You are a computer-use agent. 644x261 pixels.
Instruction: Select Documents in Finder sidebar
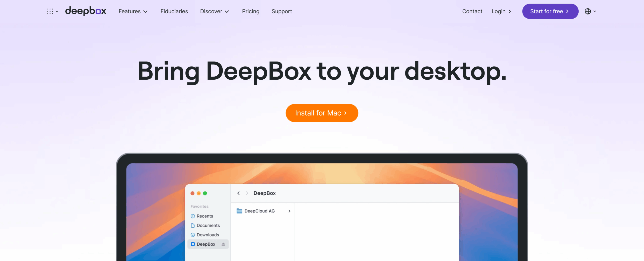point(208,225)
